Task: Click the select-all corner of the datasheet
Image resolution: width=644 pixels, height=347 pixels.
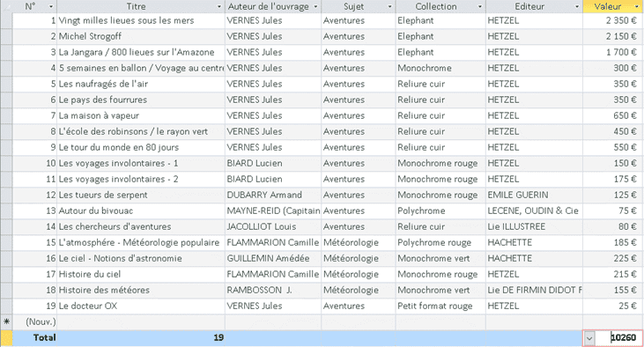Action: tap(6, 6)
